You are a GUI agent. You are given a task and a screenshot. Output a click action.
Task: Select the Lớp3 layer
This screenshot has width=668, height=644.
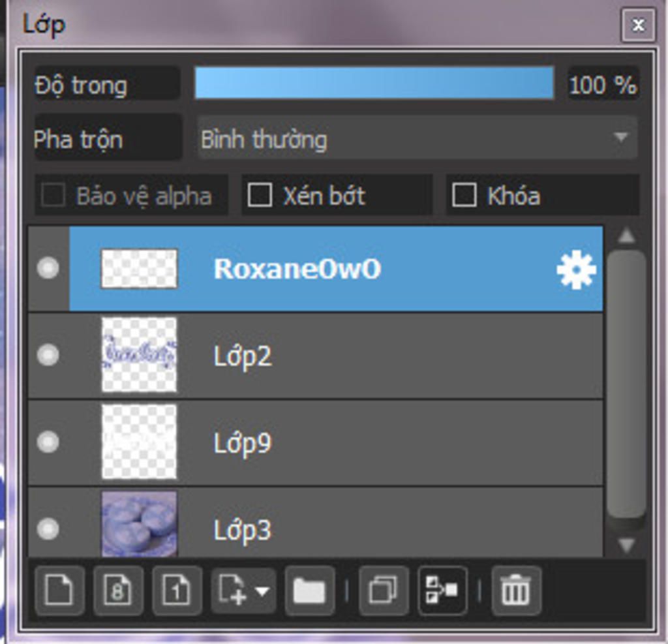(x=315, y=523)
